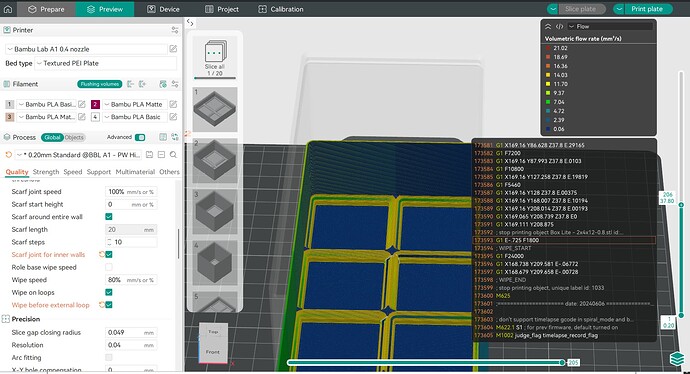Open the Support settings tab
Viewport: 690px width, 374px height.
click(x=99, y=172)
